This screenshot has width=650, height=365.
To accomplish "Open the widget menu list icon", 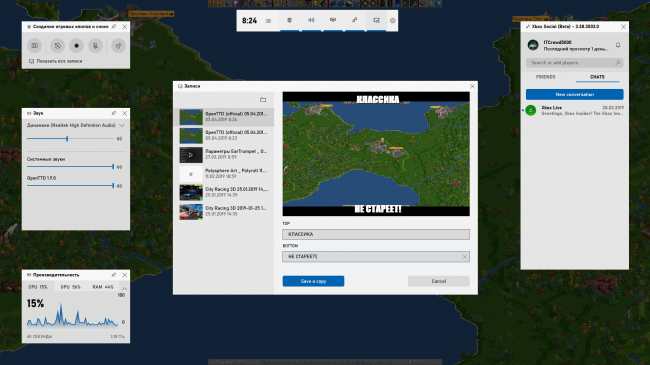I will tap(268, 21).
